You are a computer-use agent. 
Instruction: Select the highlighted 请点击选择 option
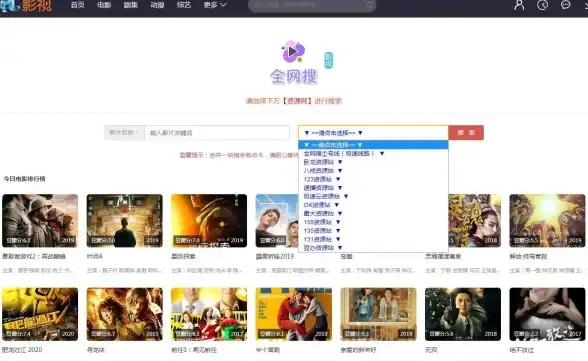[373, 145]
